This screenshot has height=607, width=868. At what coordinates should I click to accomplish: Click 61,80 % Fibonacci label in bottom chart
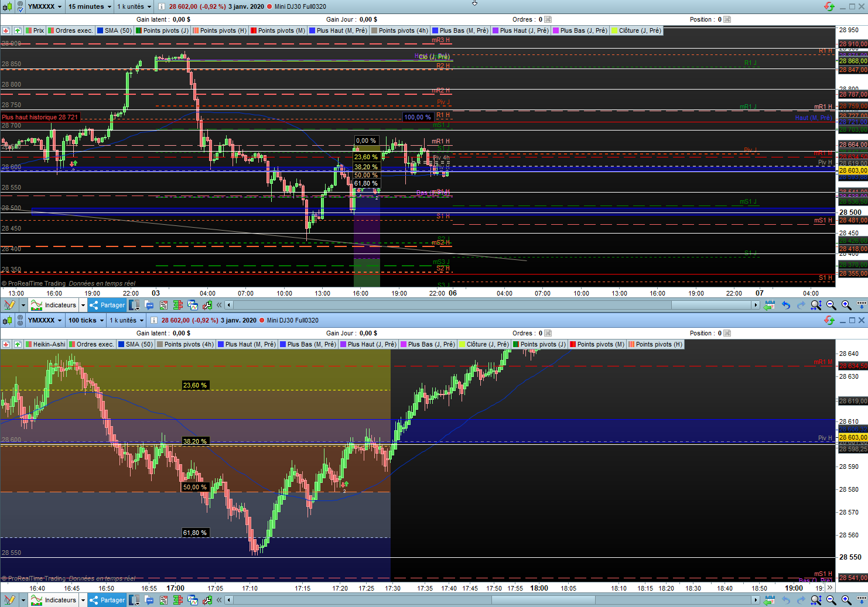pos(195,533)
